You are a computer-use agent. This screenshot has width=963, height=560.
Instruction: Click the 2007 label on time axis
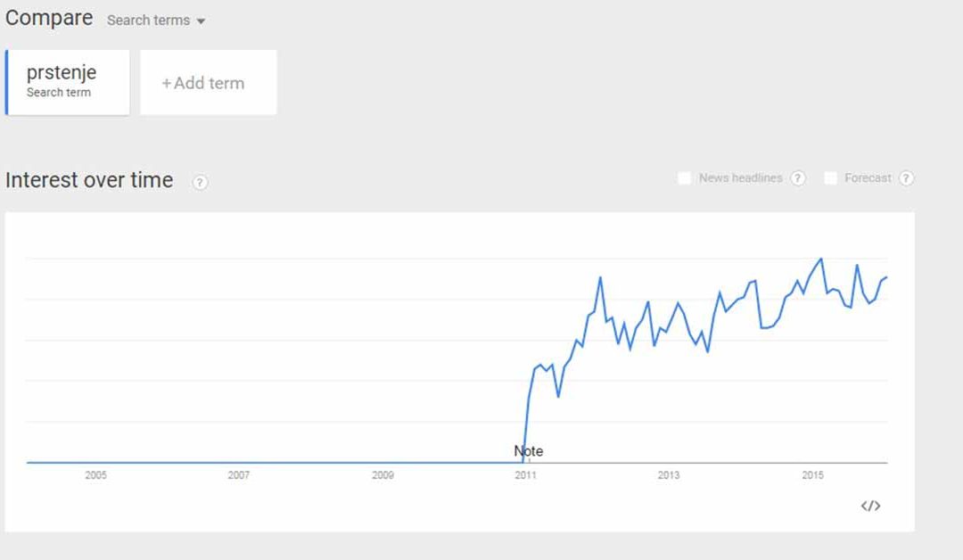coord(238,475)
